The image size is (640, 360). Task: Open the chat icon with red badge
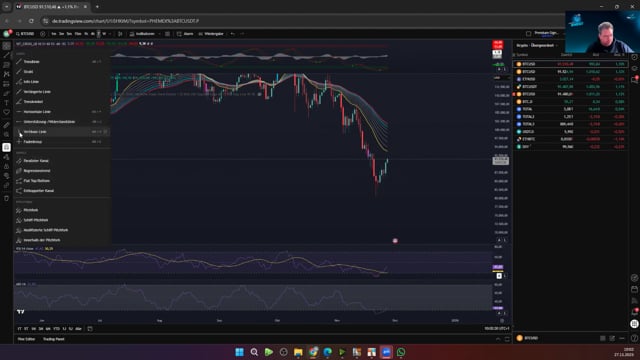(634, 80)
